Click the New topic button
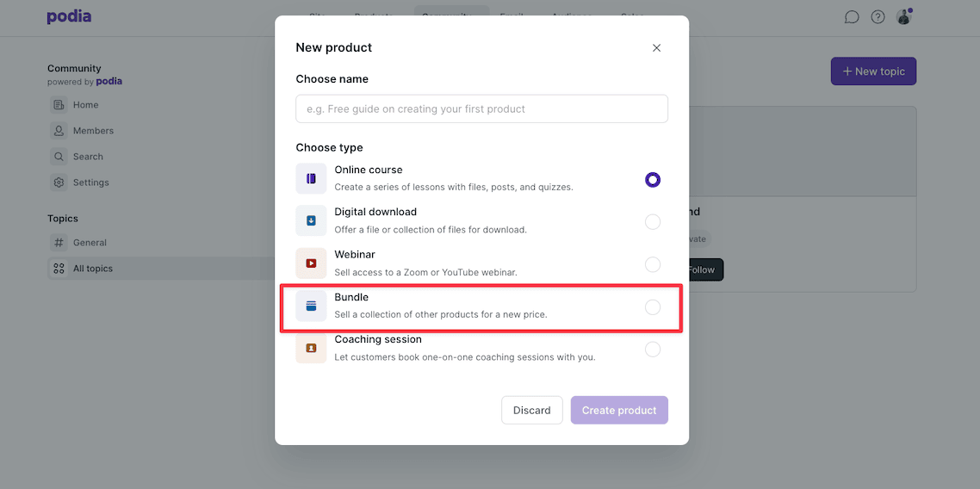The height and width of the screenshot is (489, 980). pyautogui.click(x=873, y=71)
